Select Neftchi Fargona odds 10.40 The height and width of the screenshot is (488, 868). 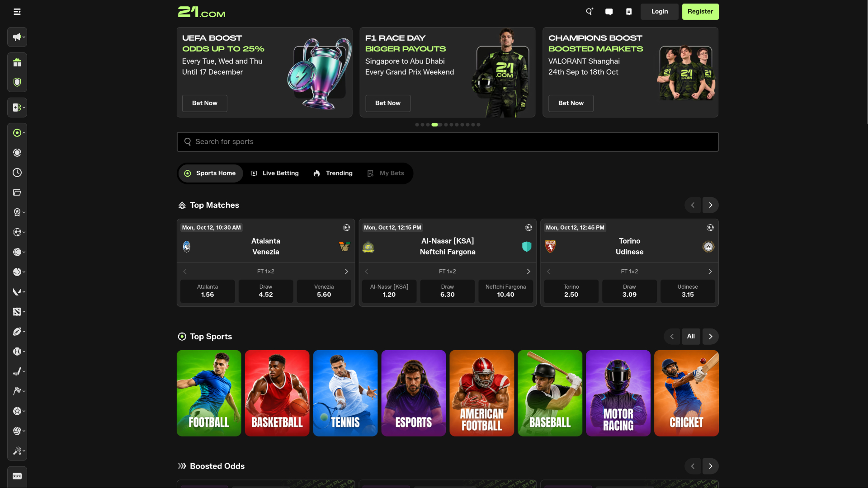click(506, 291)
